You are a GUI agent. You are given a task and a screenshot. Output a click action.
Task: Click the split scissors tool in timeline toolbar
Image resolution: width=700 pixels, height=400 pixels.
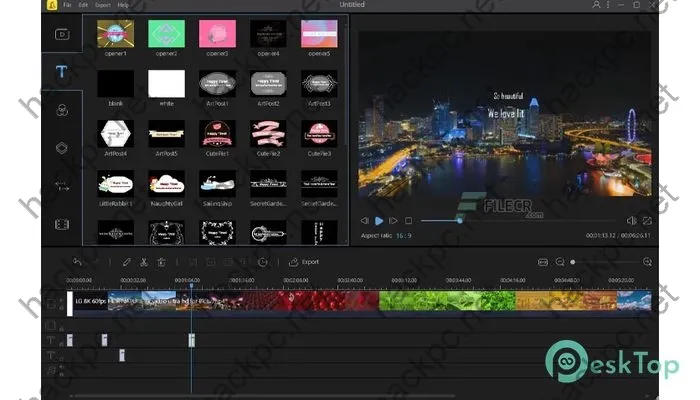[x=144, y=262]
